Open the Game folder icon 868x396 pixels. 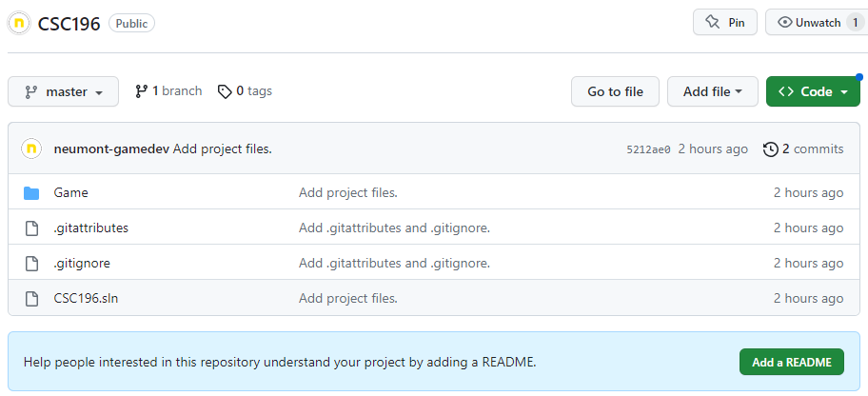point(31,192)
